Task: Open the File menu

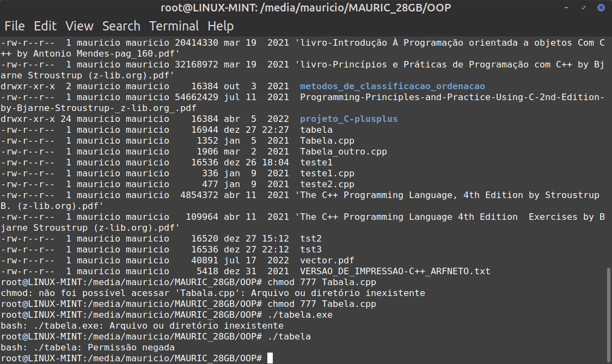Action: click(15, 26)
